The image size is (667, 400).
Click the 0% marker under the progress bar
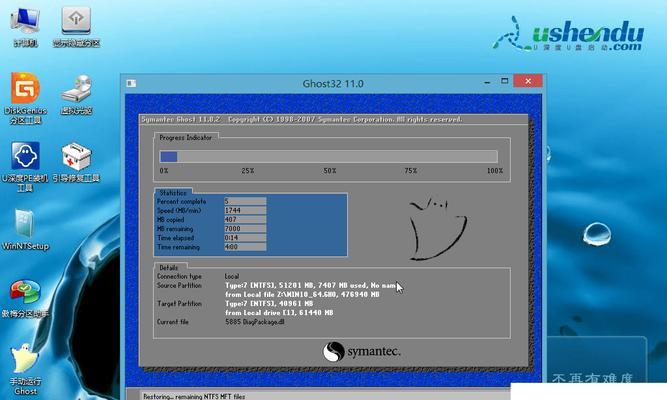164,171
